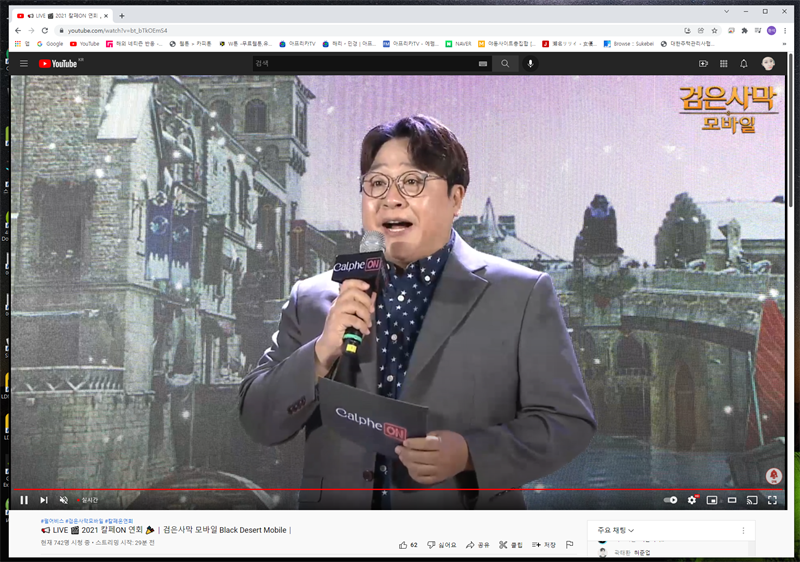The height and width of the screenshot is (562, 800).
Task: Click the #검은사막모바일 hashtag link
Action: click(84, 521)
